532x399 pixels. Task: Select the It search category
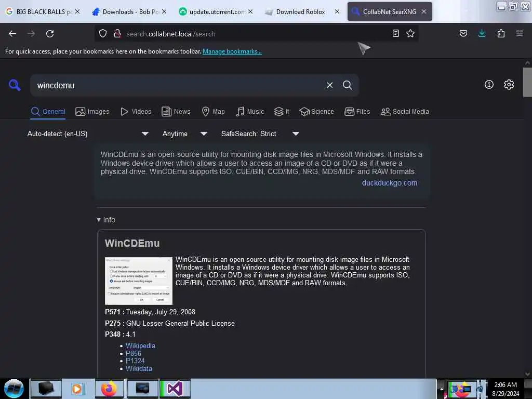282,112
